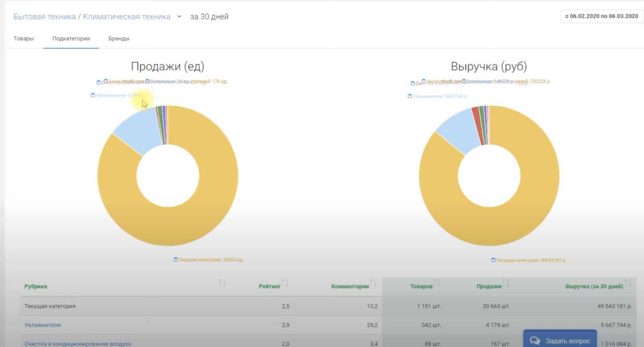Expand the category dropdown chevron

pos(179,16)
